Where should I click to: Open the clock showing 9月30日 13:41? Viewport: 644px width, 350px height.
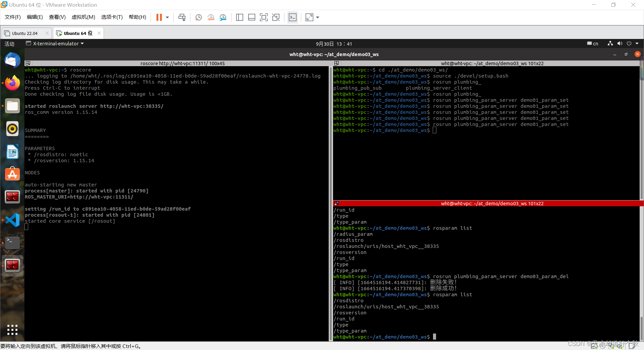coord(334,44)
